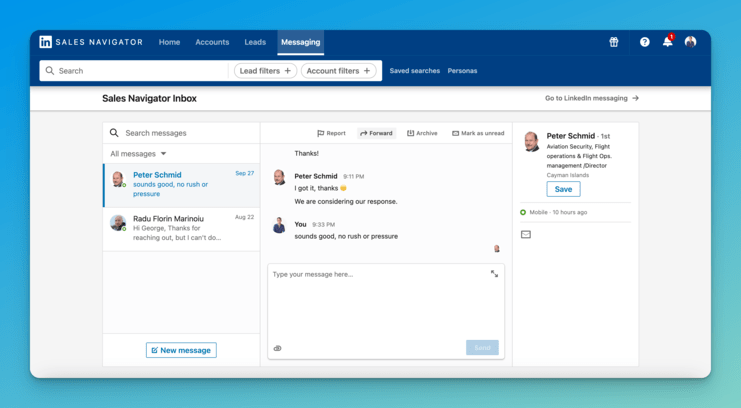Add Account filters with plus
741x408 pixels.
[x=338, y=71]
